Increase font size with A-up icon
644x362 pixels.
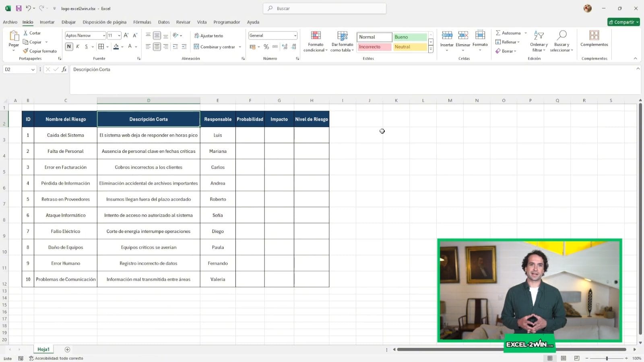click(126, 35)
